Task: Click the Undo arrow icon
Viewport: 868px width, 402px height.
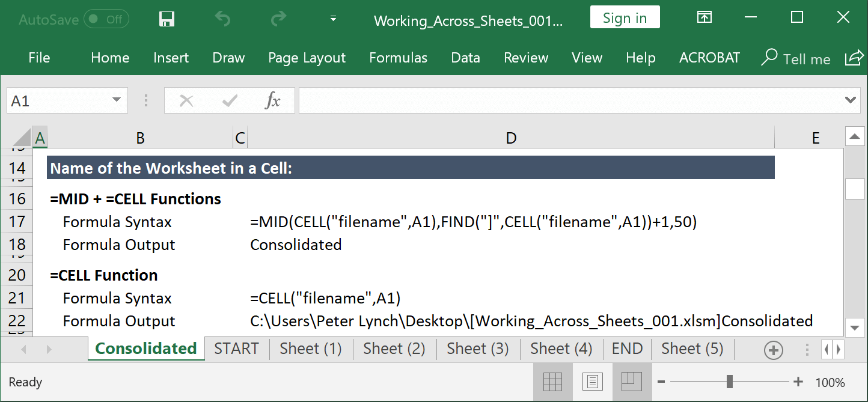Action: 222,19
